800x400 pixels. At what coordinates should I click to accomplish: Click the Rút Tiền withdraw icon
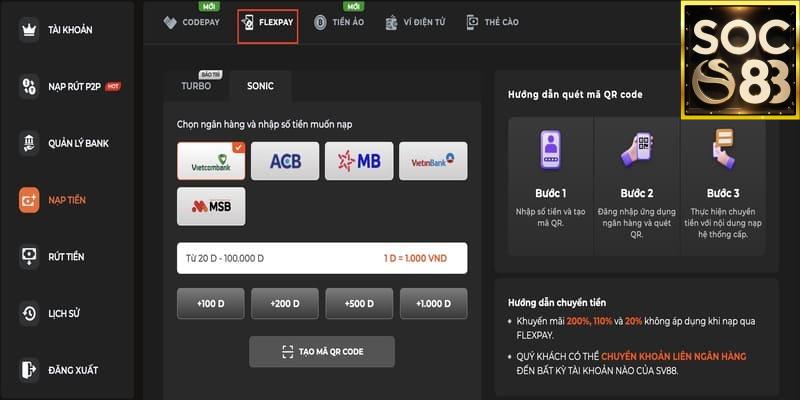pyautogui.click(x=29, y=257)
